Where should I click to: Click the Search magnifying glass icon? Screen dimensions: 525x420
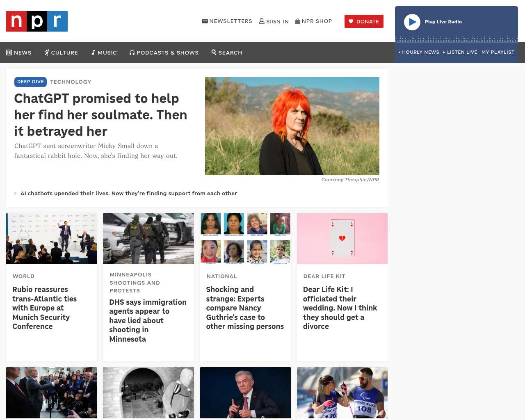tap(214, 52)
